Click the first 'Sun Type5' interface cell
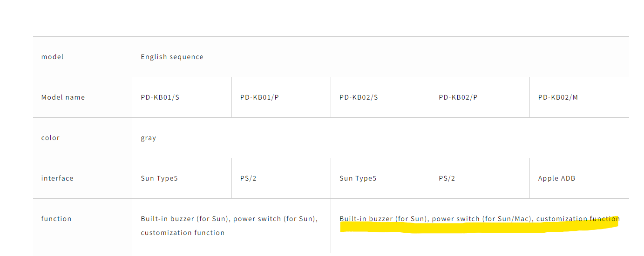Image resolution: width=644 pixels, height=256 pixels. (x=182, y=178)
